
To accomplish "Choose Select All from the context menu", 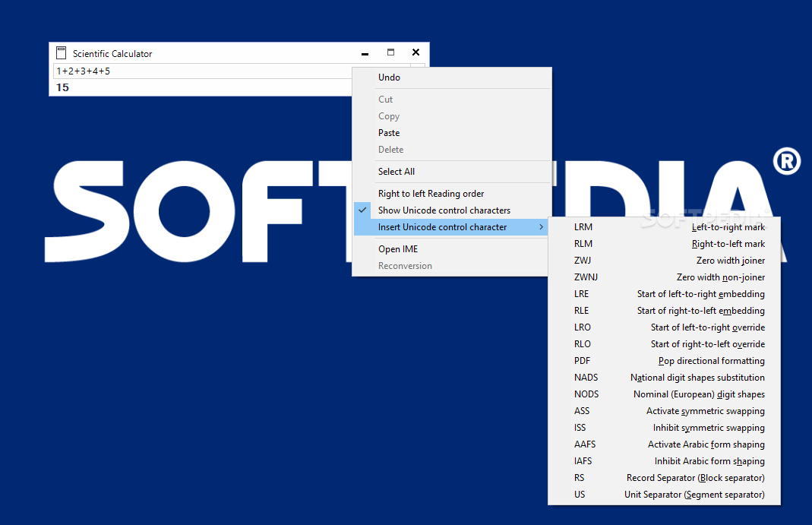I will tap(451, 172).
